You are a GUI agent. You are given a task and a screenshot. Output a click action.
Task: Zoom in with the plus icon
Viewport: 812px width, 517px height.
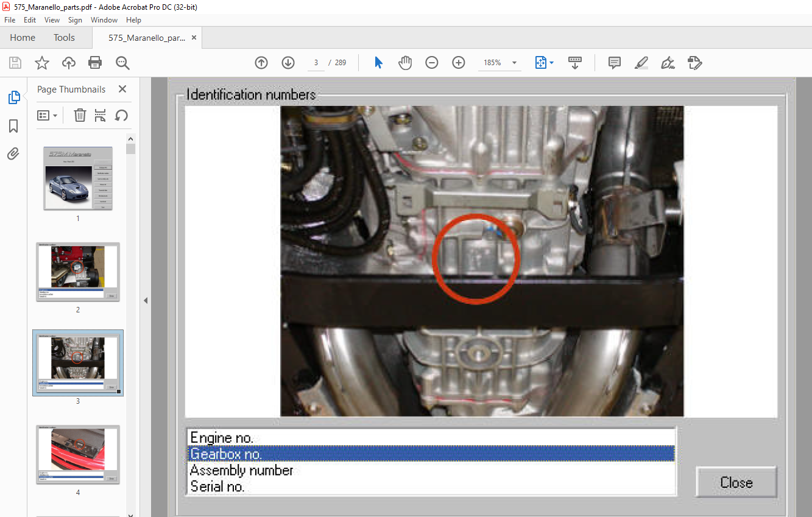pyautogui.click(x=459, y=63)
